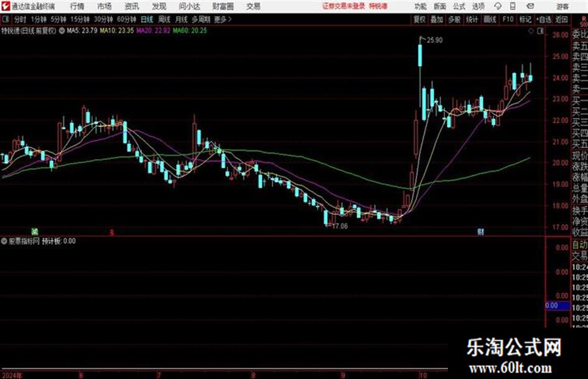Select the 月线 monthly period tab

(181, 19)
